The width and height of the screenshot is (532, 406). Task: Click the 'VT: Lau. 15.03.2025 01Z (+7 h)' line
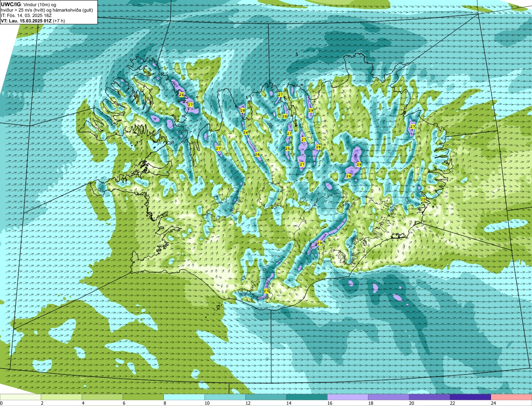(x=33, y=20)
